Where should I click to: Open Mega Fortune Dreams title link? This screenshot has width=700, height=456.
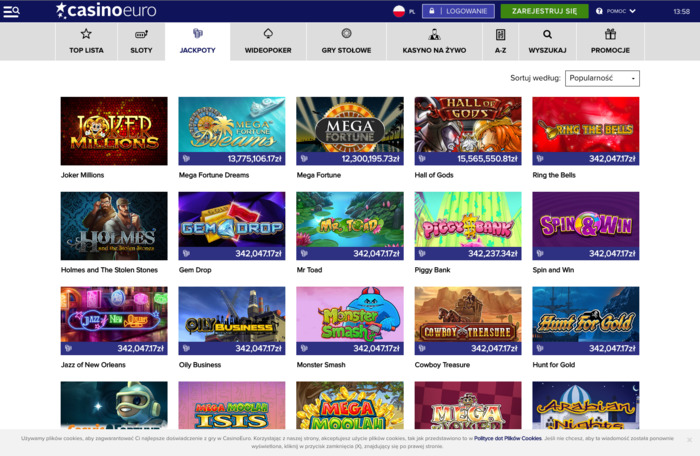tap(214, 175)
